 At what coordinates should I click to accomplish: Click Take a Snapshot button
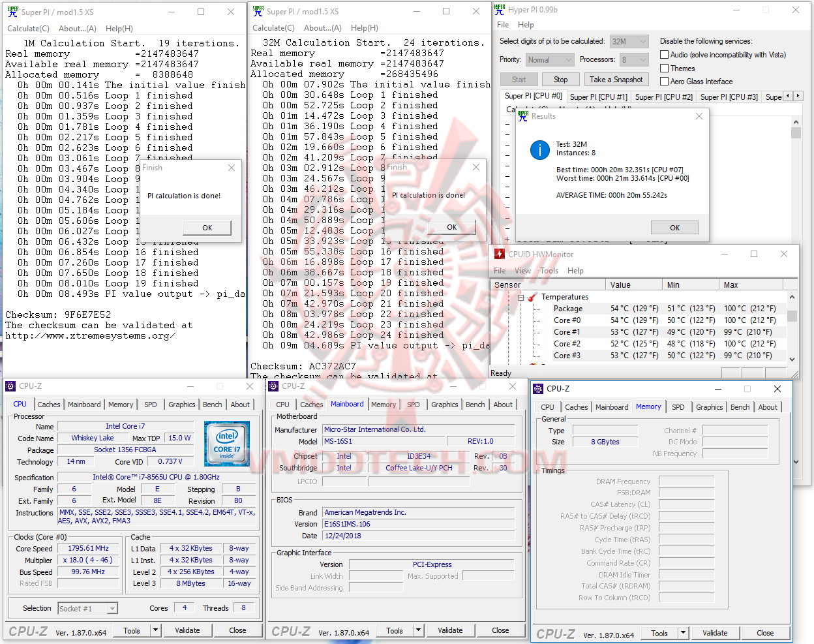pyautogui.click(x=616, y=80)
